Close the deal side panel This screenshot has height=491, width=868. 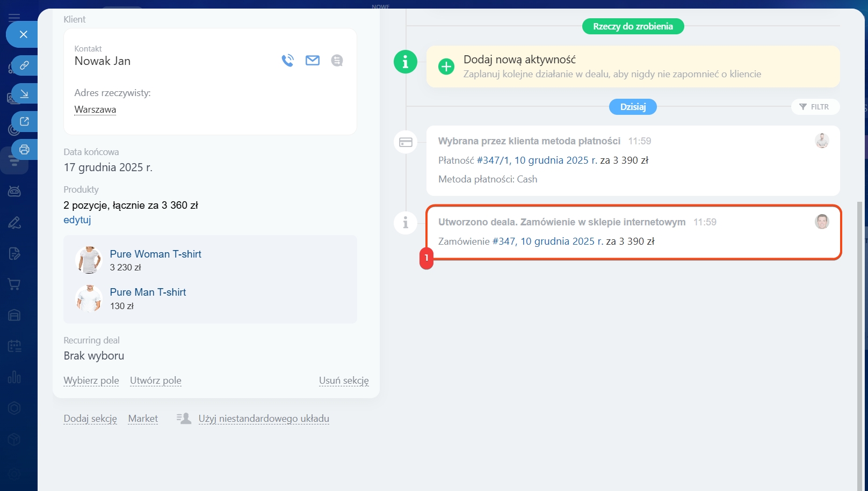pyautogui.click(x=23, y=34)
